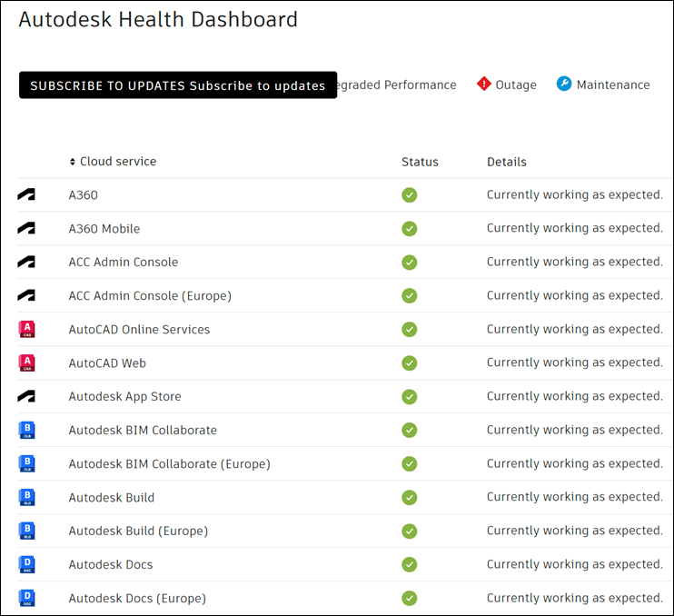Click the AutoCAD Web product icon
This screenshot has width=674, height=616.
pos(26,363)
